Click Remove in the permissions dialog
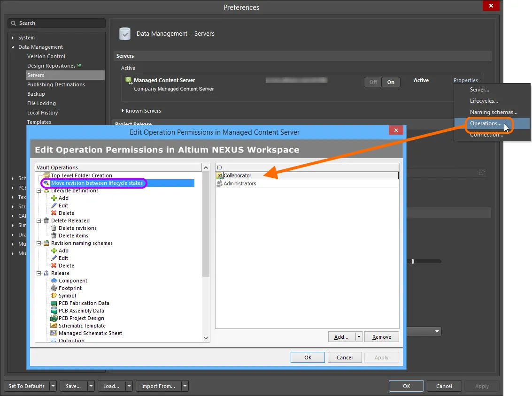This screenshot has width=532, height=396. (382, 337)
